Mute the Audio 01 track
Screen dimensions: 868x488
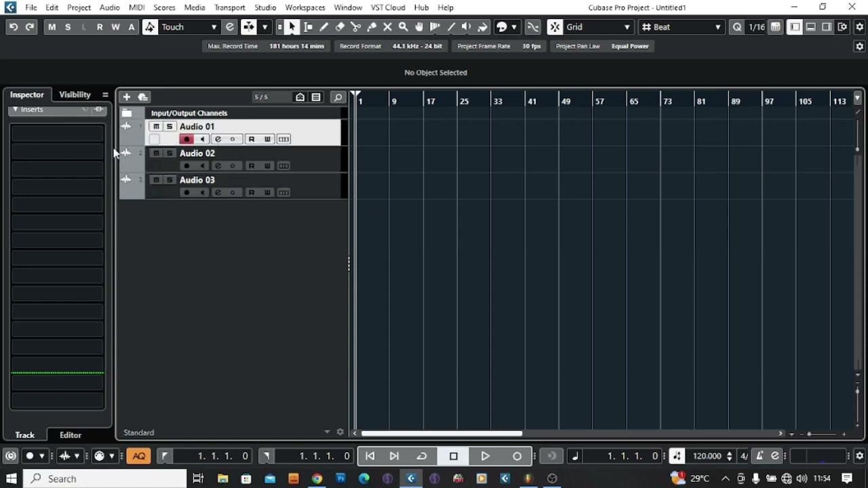click(x=157, y=127)
